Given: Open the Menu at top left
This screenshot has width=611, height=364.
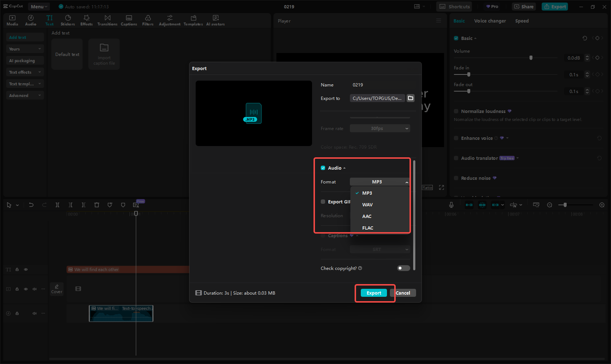Looking at the screenshot, I should pyautogui.click(x=39, y=6).
